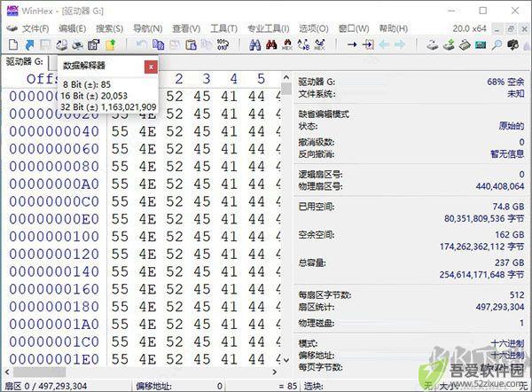The height and width of the screenshot is (392, 532).
Task: Click the Print icon in the toolbar
Action: pyautogui.click(x=62, y=44)
